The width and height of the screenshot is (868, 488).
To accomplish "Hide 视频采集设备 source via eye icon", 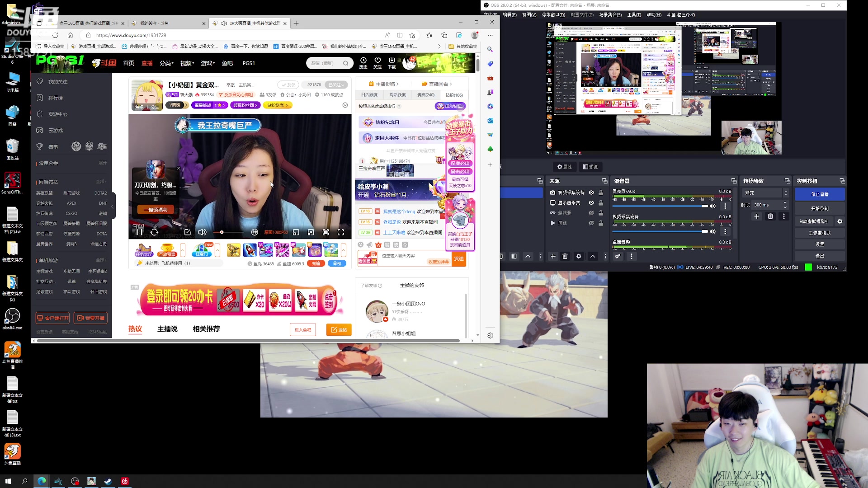I will [x=591, y=192].
